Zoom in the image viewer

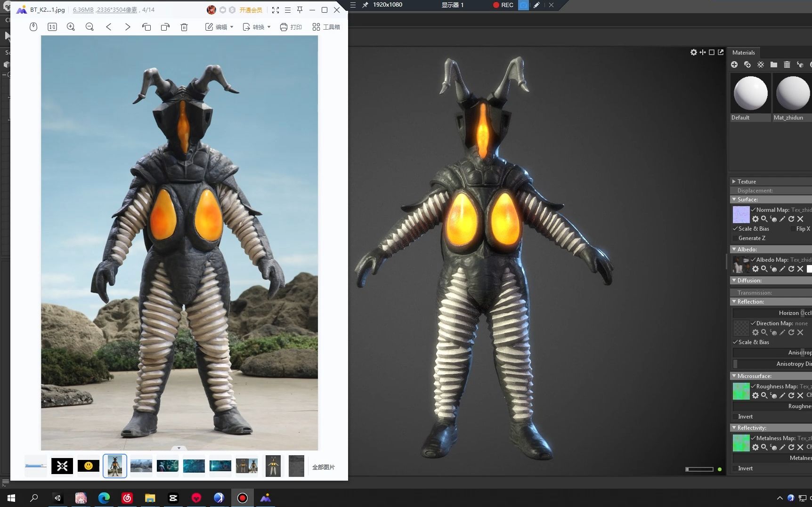(71, 27)
